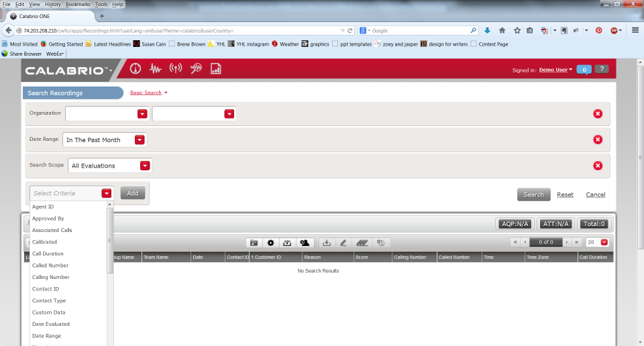The width and height of the screenshot is (644, 346).
Task: Go to previous page of results
Action: [x=525, y=242]
